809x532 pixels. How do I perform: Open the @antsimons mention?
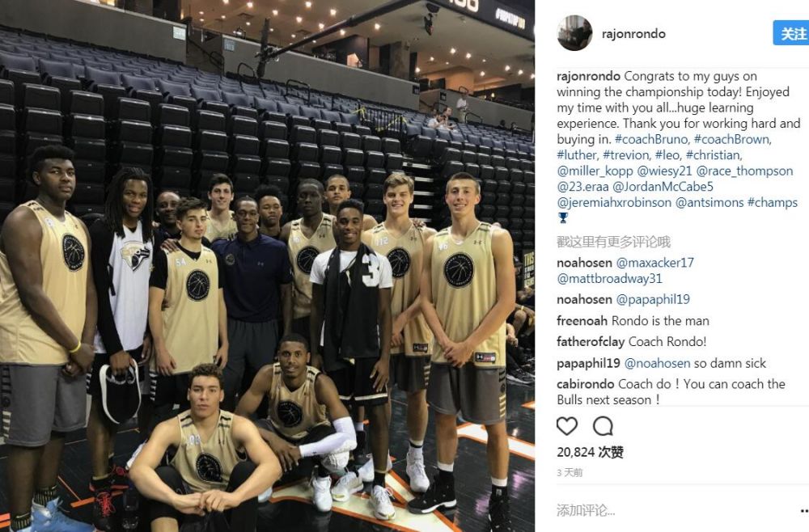709,203
